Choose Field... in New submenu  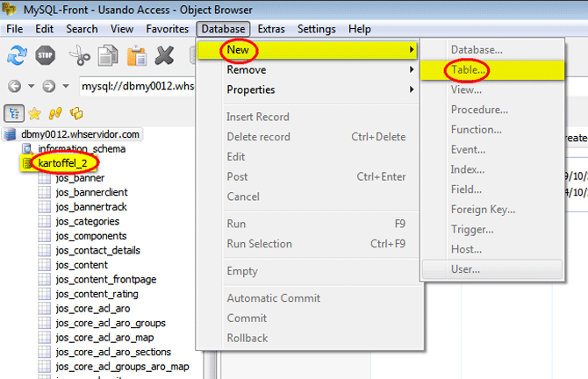click(492, 189)
